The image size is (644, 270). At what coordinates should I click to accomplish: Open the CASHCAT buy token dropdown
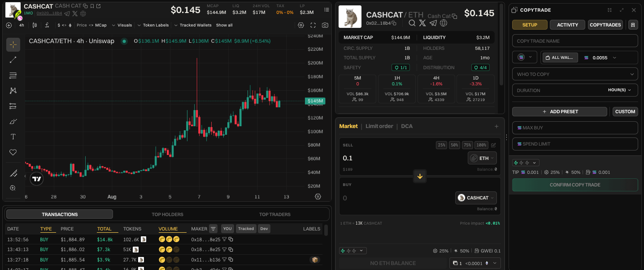click(476, 198)
